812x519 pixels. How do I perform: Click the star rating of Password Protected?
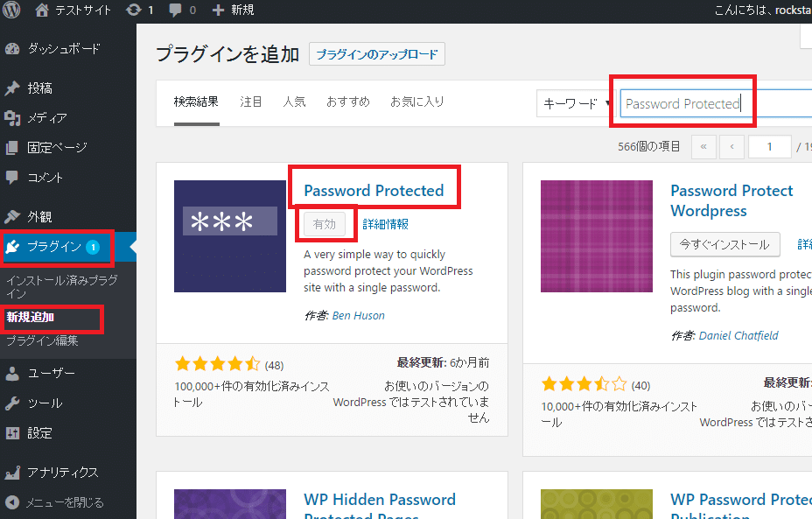point(218,363)
